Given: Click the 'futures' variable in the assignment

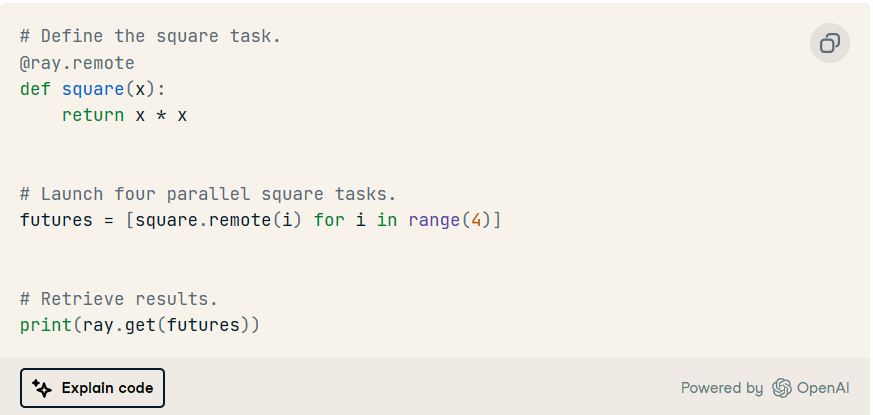Looking at the screenshot, I should (56, 219).
